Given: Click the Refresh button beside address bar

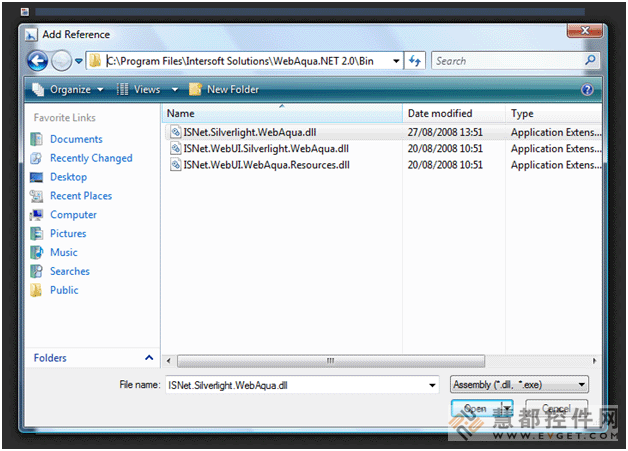Looking at the screenshot, I should (x=415, y=61).
